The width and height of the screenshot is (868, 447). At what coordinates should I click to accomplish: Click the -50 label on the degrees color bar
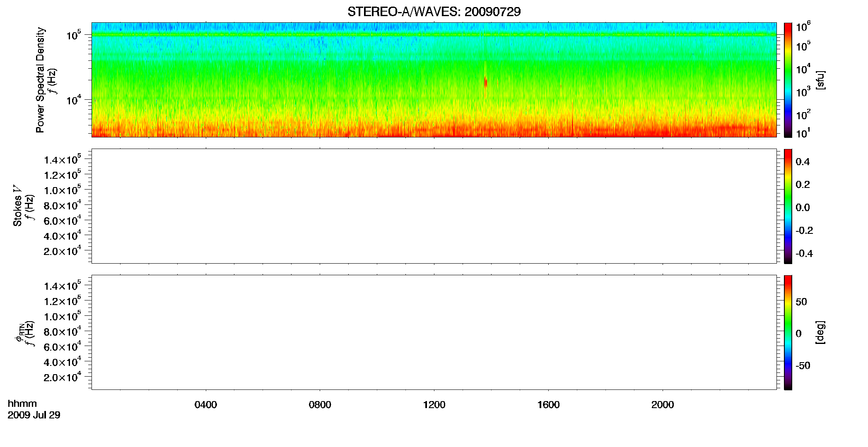pyautogui.click(x=803, y=366)
